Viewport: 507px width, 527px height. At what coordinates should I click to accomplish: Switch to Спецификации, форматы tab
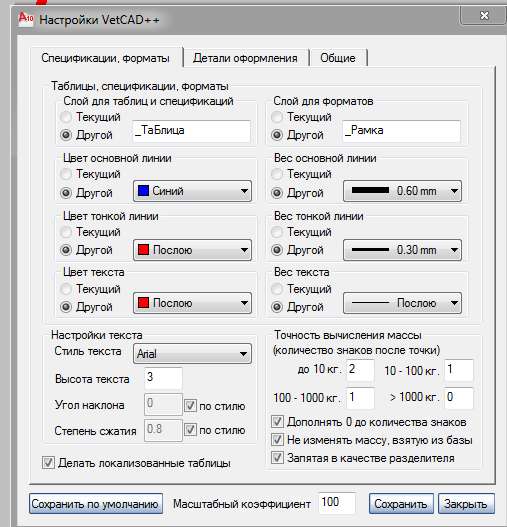point(106,58)
